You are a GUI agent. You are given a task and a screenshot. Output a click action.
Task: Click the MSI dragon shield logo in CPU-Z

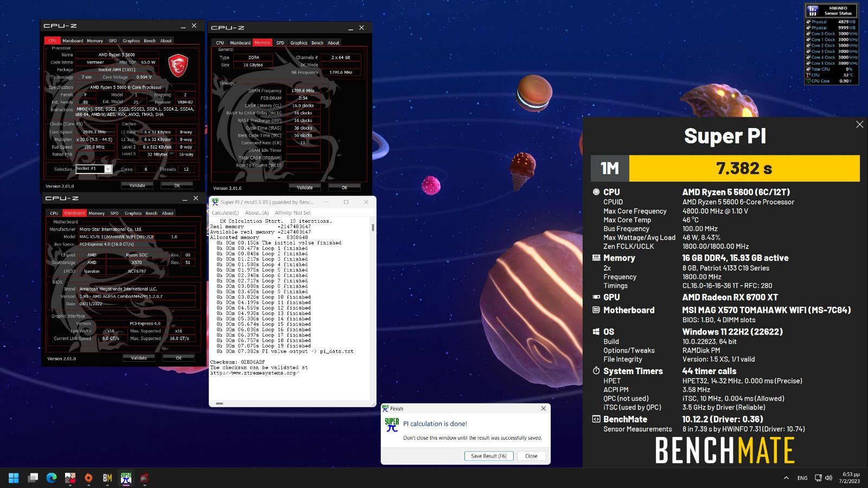pos(178,66)
